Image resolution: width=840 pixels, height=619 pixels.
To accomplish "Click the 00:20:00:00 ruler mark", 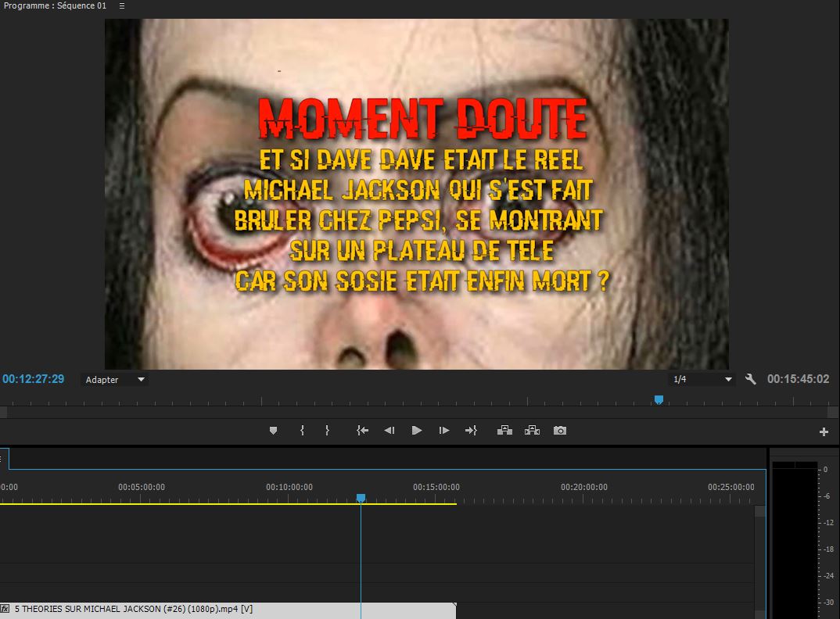I will coord(584,487).
